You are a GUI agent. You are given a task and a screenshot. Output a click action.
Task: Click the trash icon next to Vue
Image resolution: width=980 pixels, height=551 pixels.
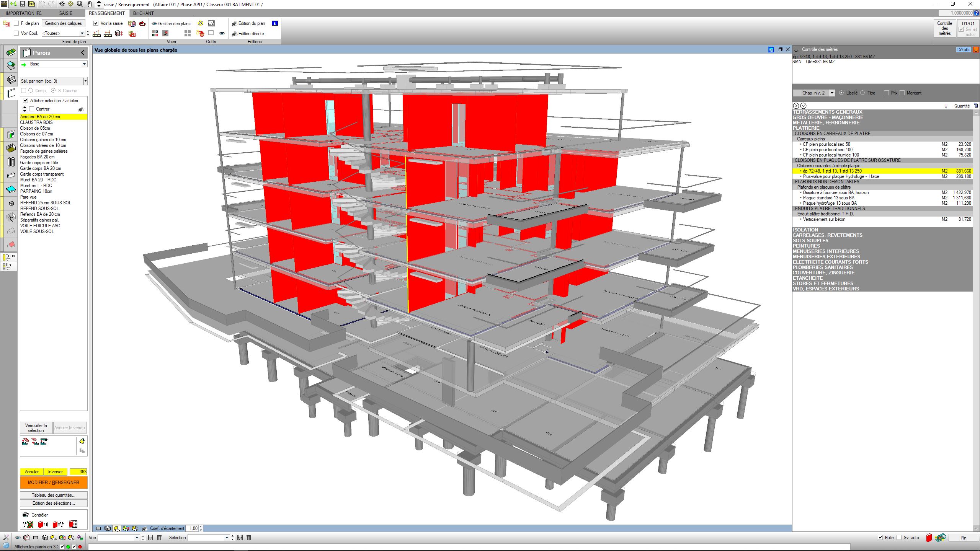coord(160,538)
